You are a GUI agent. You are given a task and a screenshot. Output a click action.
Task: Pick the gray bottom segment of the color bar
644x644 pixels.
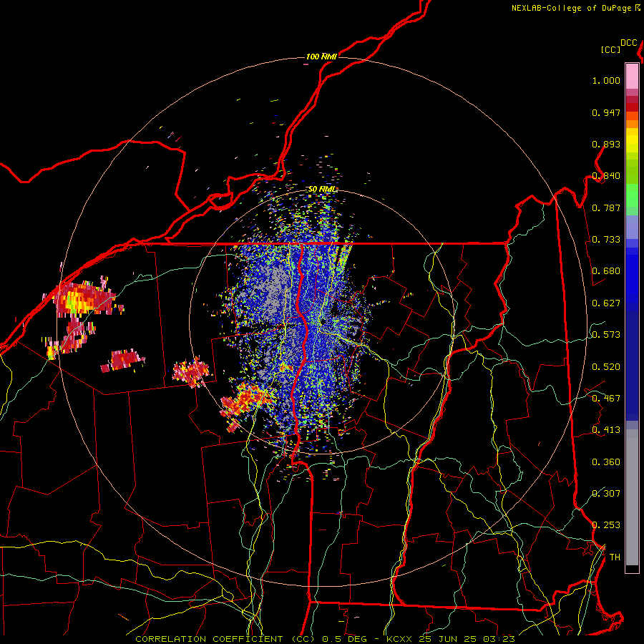pos(632,497)
